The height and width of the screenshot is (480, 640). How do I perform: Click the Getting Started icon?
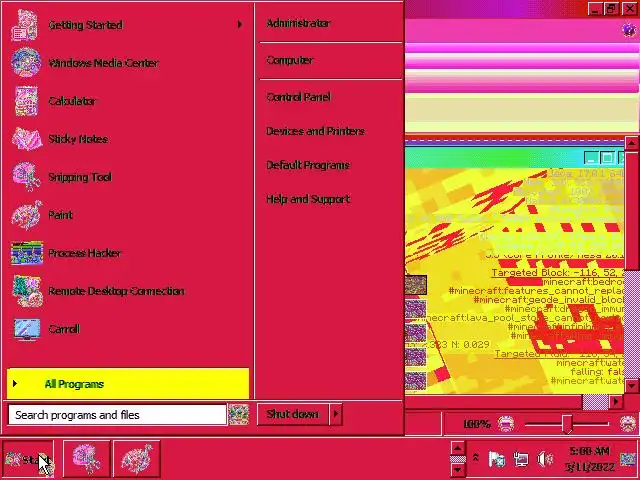24,25
